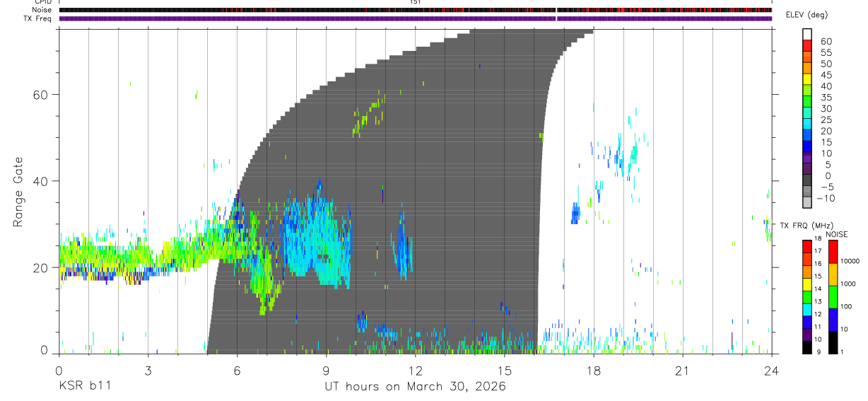This screenshot has width=868, height=401.
Task: Select the dark gray 0 to -5 ELEV segment
Action: coord(807,180)
